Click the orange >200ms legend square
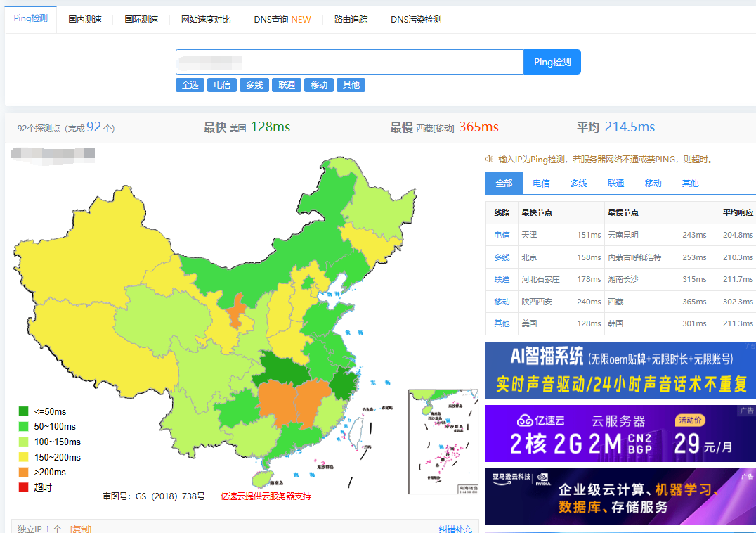Screen dimensions: 756x533 point(24,472)
